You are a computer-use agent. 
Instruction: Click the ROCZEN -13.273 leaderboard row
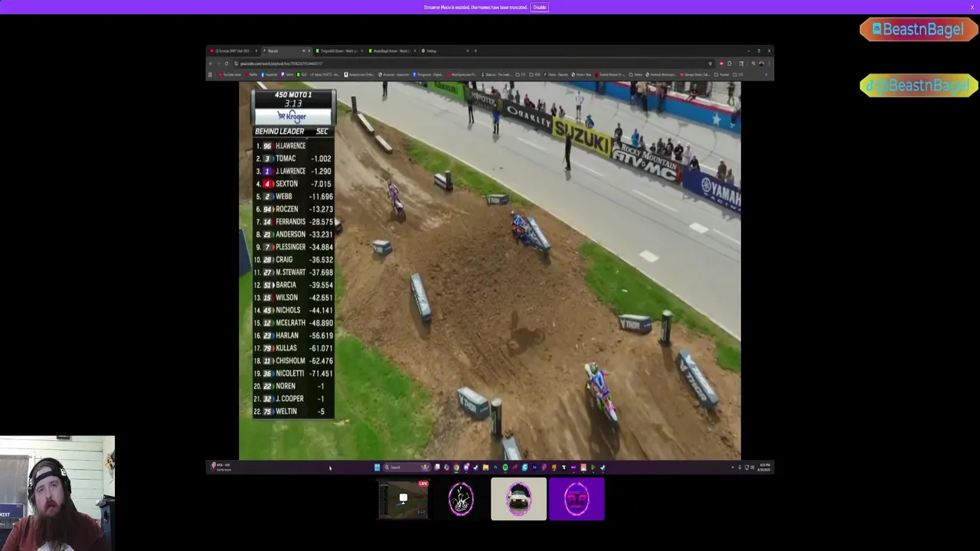click(x=293, y=209)
